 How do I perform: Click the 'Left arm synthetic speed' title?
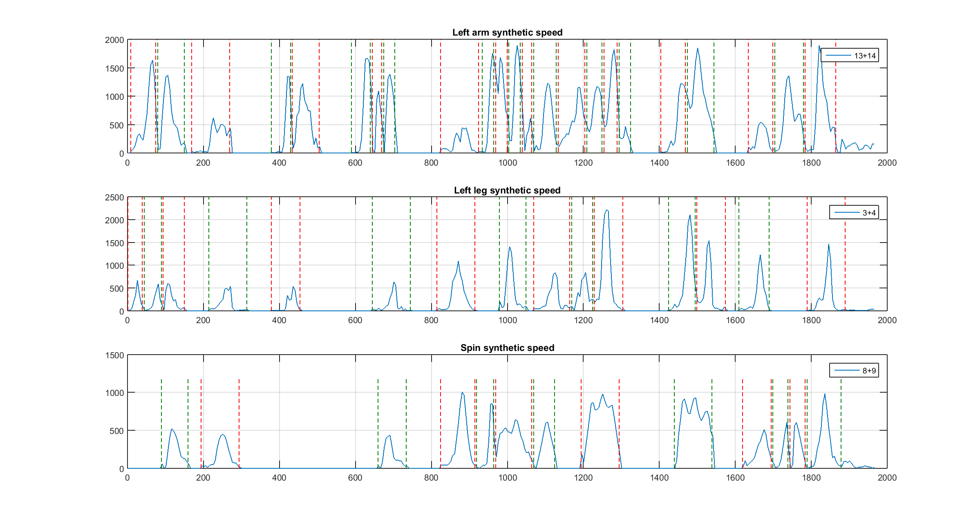pos(507,32)
